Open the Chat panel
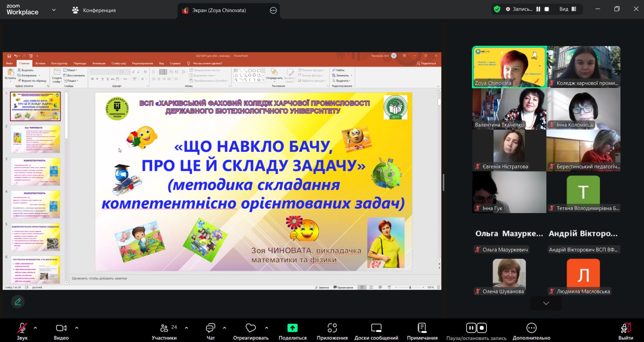This screenshot has height=342, width=644. [x=211, y=332]
